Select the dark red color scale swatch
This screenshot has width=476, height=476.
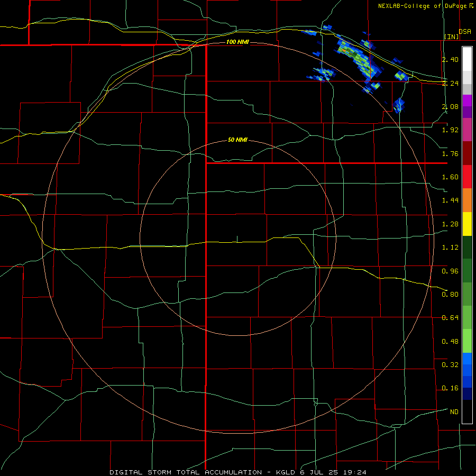pyautogui.click(x=467, y=153)
